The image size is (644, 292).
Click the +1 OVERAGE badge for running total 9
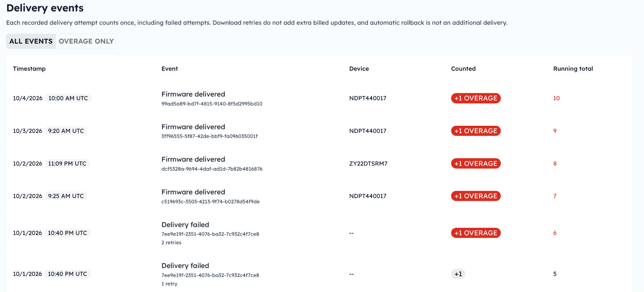[x=475, y=131]
